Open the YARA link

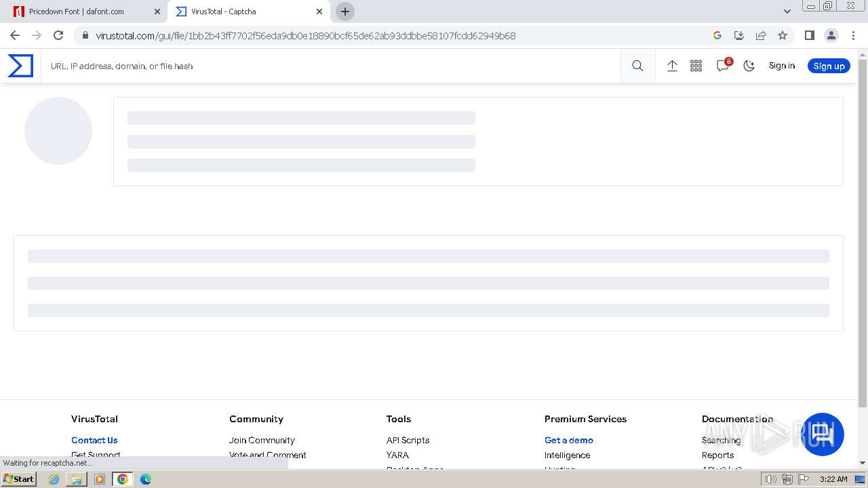click(x=397, y=455)
